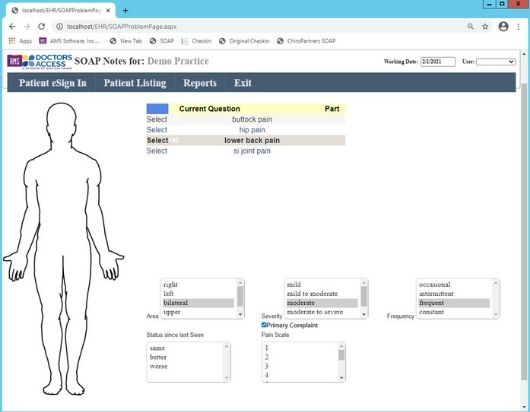Click the blue header cell in question table
Viewport: 530px width, 412px height.
click(157, 108)
